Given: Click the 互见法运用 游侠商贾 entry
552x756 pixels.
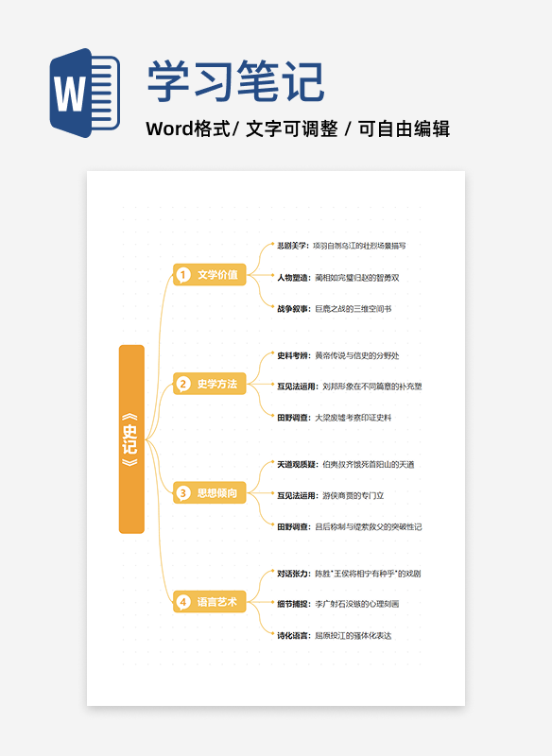Looking at the screenshot, I should [x=330, y=495].
